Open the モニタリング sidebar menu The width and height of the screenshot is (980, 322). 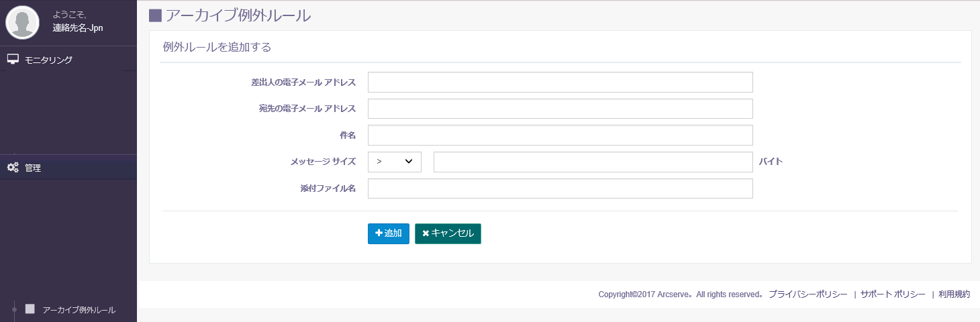coord(68,60)
